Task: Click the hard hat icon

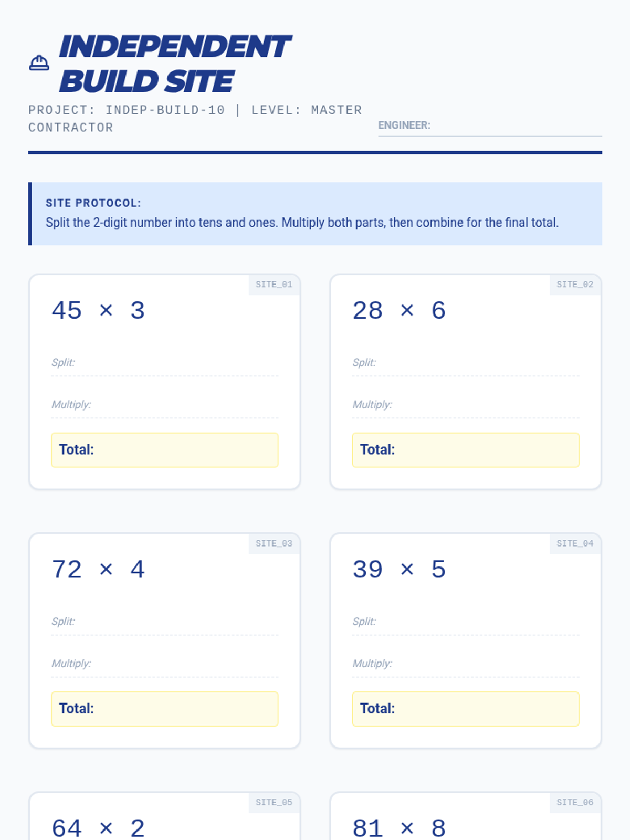Action: tap(39, 63)
